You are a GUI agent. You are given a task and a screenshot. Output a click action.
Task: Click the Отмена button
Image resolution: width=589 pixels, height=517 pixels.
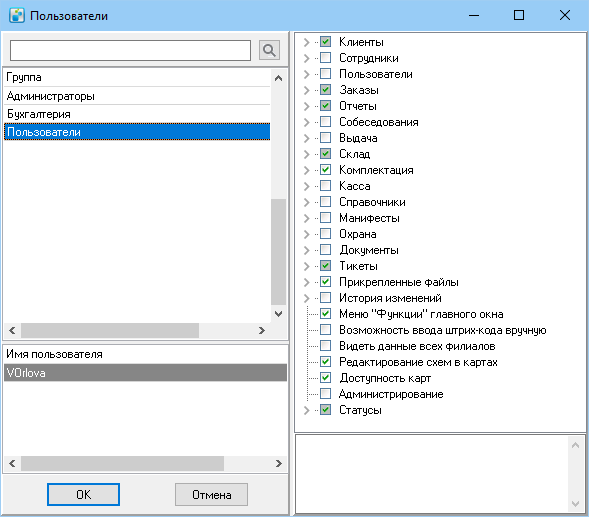pyautogui.click(x=211, y=494)
